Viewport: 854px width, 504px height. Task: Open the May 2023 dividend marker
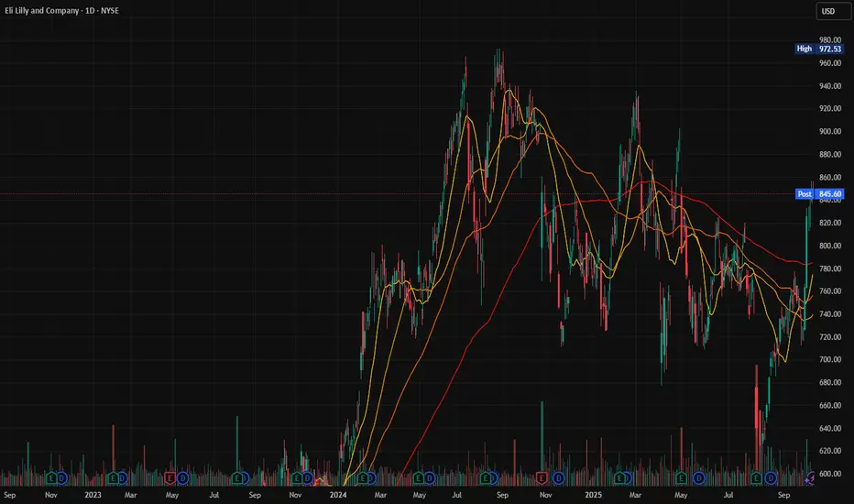point(182,478)
